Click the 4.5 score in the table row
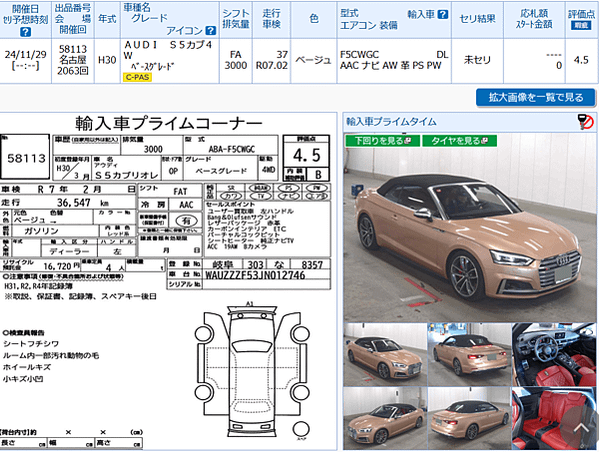The height and width of the screenshot is (452, 599). tap(581, 60)
